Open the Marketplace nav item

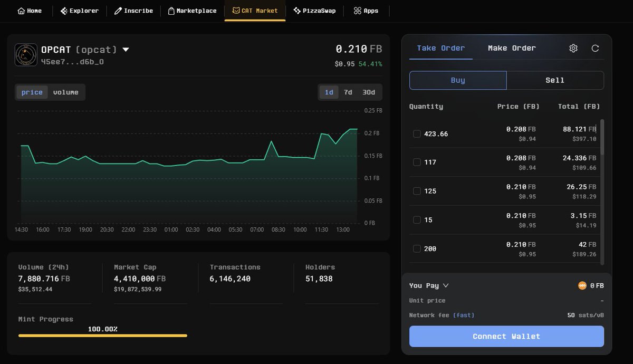coord(192,11)
